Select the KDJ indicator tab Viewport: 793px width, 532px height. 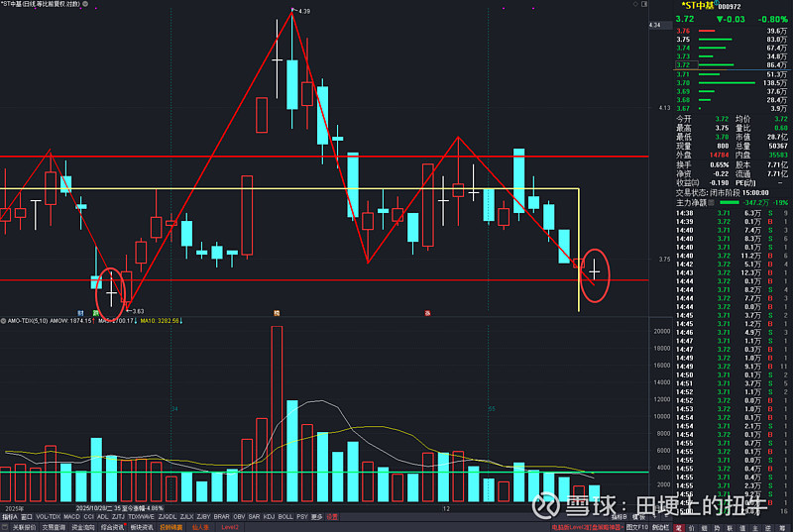(269, 517)
